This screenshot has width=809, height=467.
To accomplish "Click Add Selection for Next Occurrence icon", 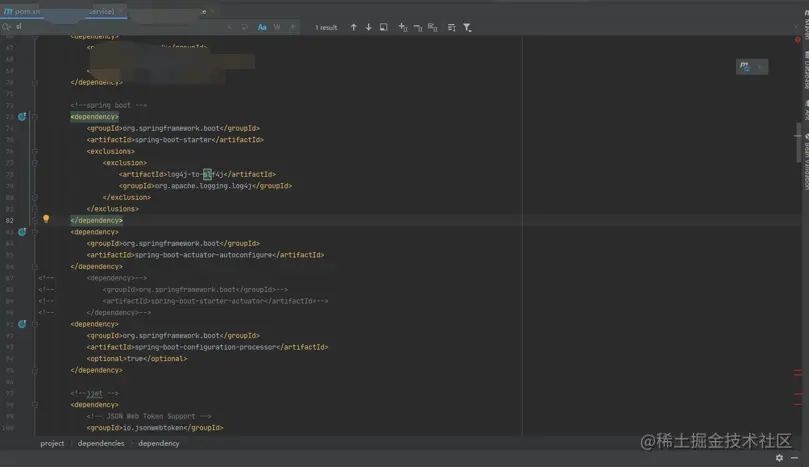I will pyautogui.click(x=403, y=27).
